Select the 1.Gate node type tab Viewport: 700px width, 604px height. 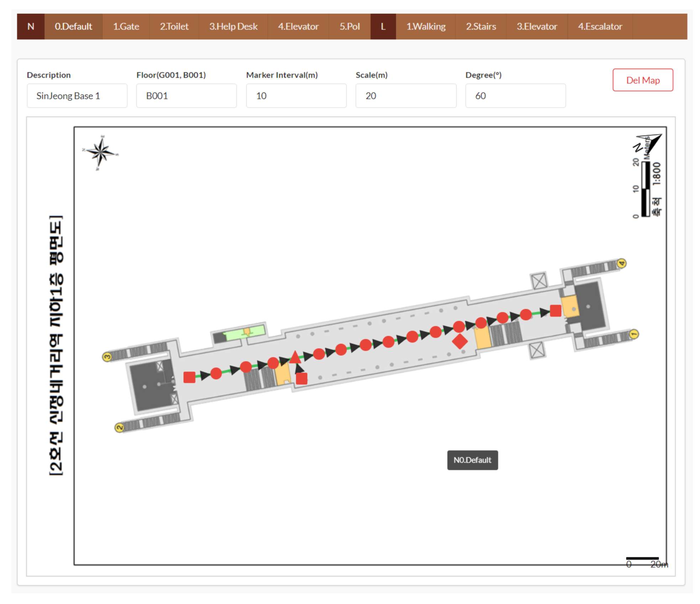126,26
